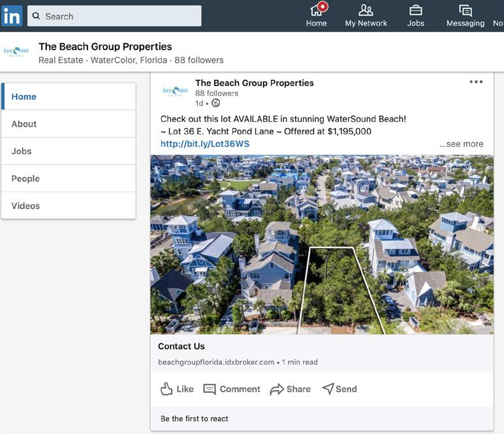The width and height of the screenshot is (504, 434).
Task: Send the post in a message
Action: 339,389
